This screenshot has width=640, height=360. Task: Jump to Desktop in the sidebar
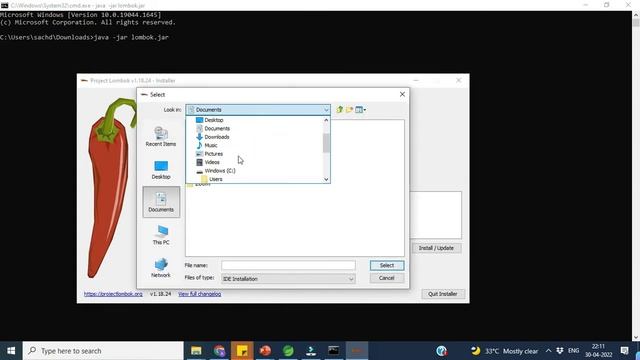(x=161, y=170)
